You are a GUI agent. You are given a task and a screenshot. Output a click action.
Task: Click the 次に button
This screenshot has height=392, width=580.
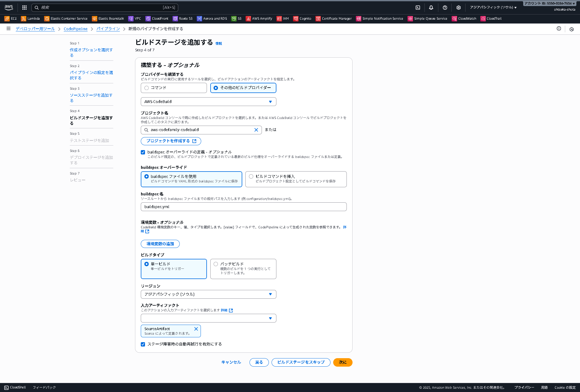click(x=343, y=362)
